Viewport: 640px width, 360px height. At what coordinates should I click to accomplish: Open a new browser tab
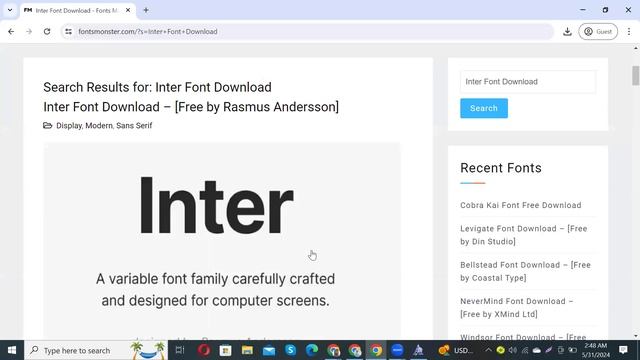(146, 10)
